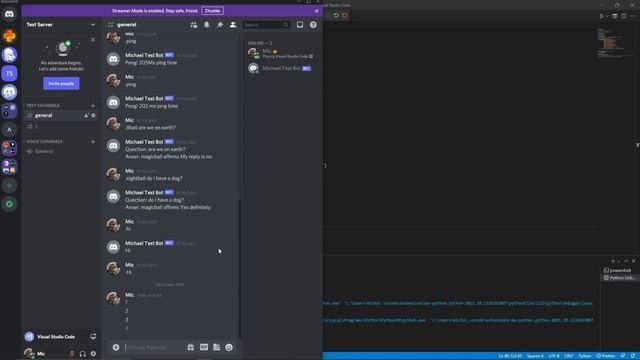
Task: Create a text channel plus icon
Action: pyautogui.click(x=93, y=105)
